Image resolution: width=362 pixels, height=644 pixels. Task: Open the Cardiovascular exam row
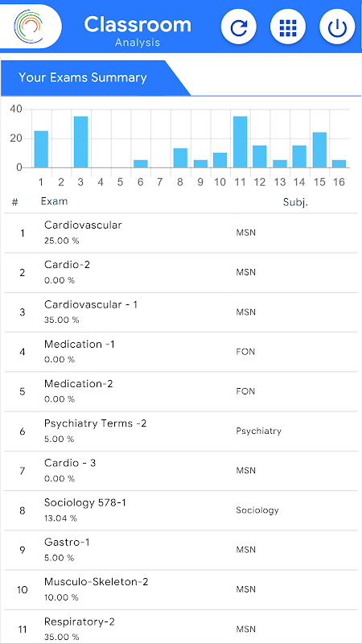181,233
